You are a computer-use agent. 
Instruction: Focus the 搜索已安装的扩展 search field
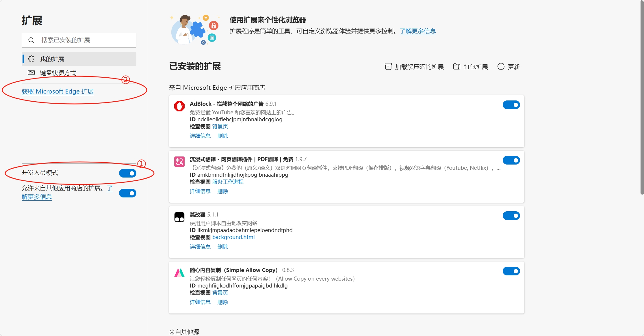79,40
